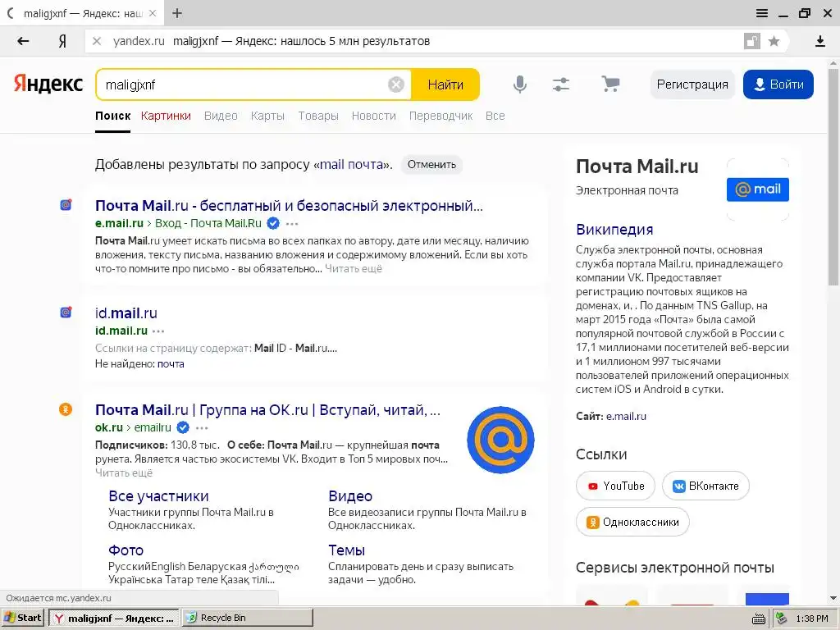Open the Windows Start button
Screen dimensions: 840x630
22,618
